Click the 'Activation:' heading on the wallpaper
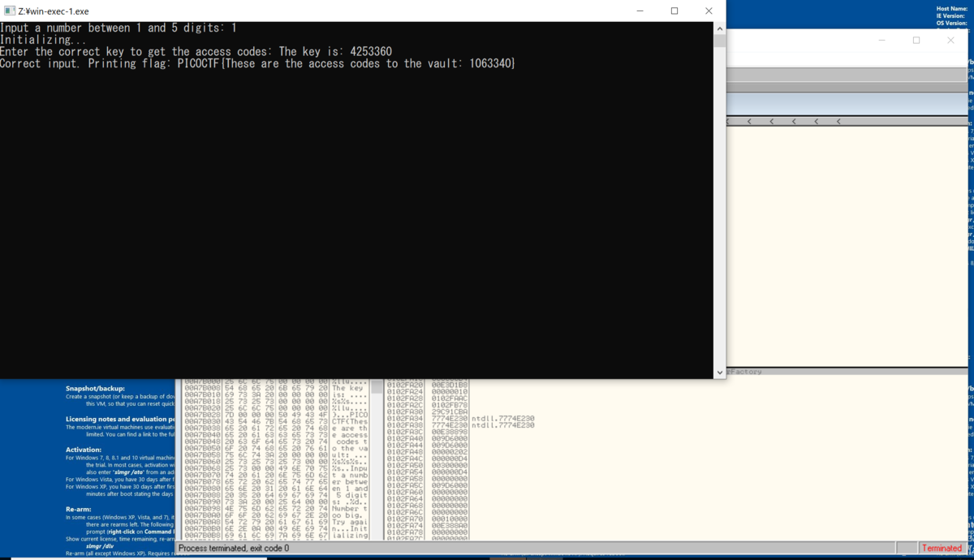 [84, 449]
